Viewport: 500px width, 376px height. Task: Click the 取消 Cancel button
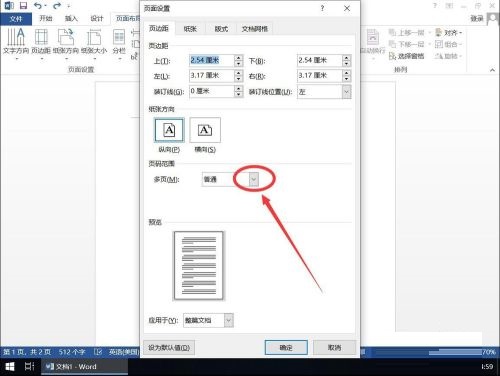point(334,348)
